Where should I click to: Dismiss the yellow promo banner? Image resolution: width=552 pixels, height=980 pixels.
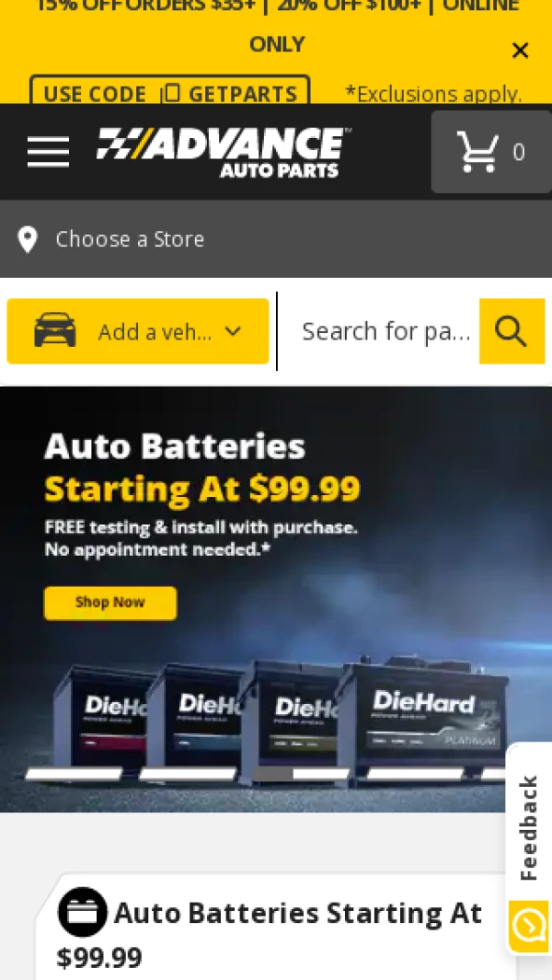point(520,51)
